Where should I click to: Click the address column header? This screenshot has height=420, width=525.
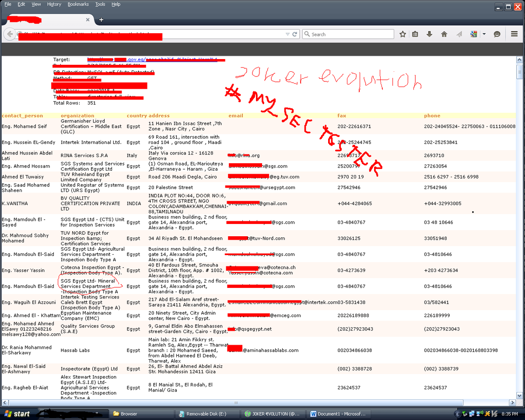point(159,115)
